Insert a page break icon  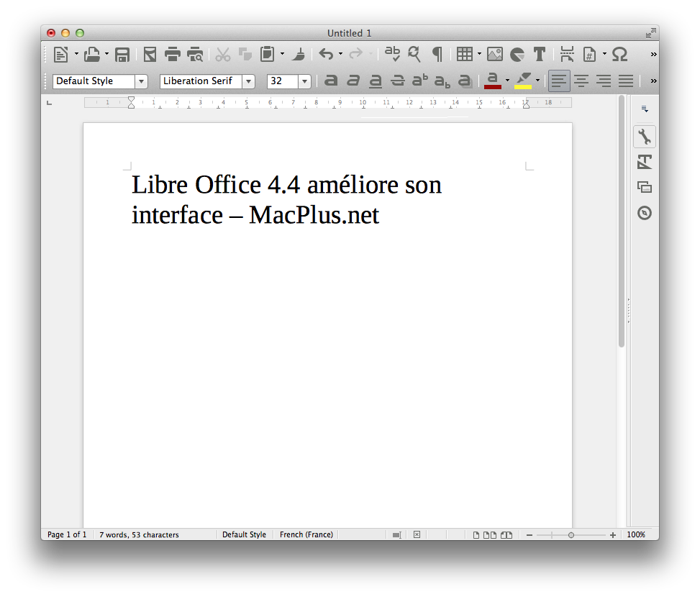pyautogui.click(x=567, y=54)
